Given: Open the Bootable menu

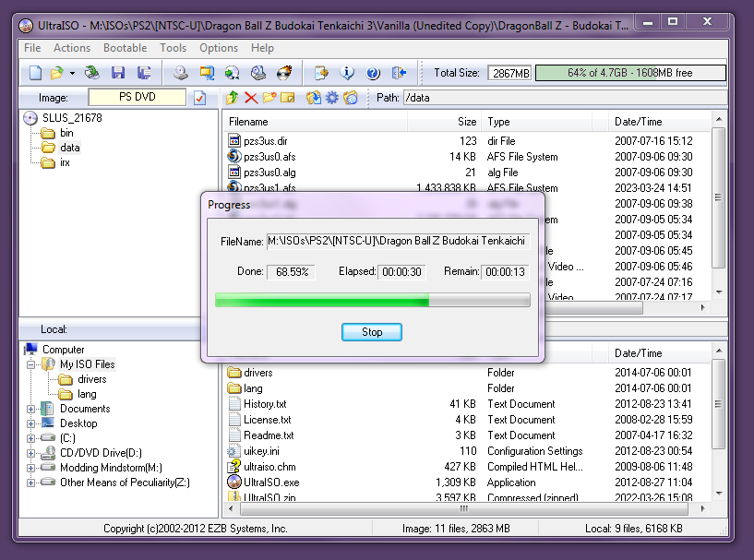Looking at the screenshot, I should 125,48.
